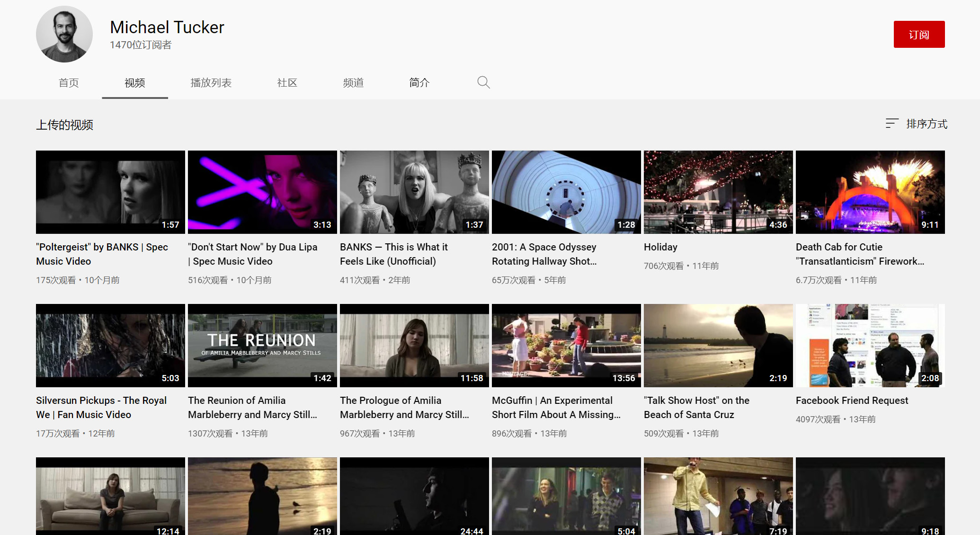Open the 简介 about tab
This screenshot has width=980, height=535.
419,83
